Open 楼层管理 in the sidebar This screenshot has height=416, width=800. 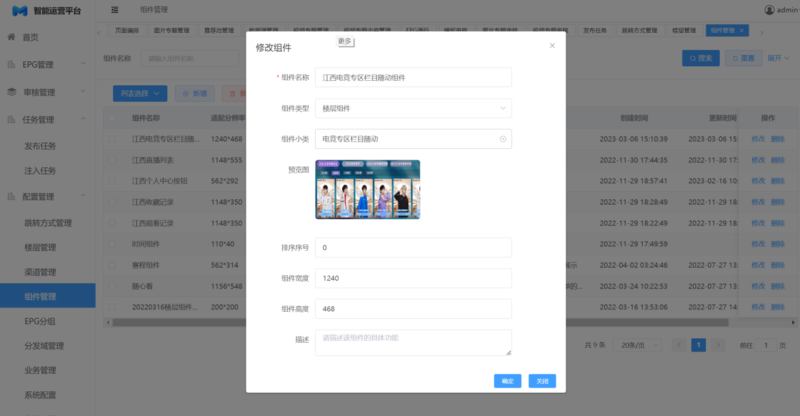point(40,247)
